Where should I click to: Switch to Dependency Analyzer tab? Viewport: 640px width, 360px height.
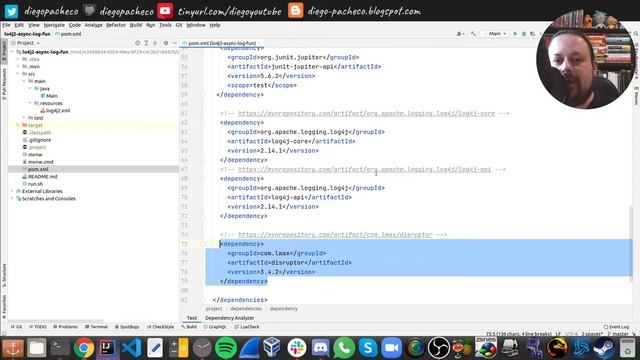point(229,318)
